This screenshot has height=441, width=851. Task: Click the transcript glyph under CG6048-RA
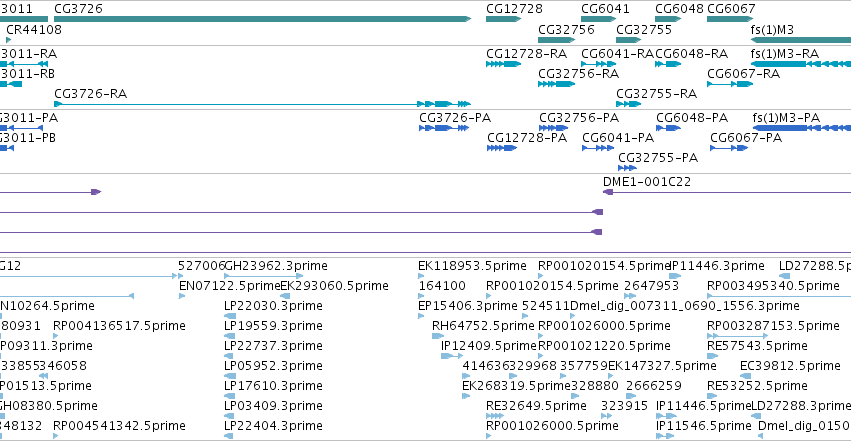[x=668, y=64]
